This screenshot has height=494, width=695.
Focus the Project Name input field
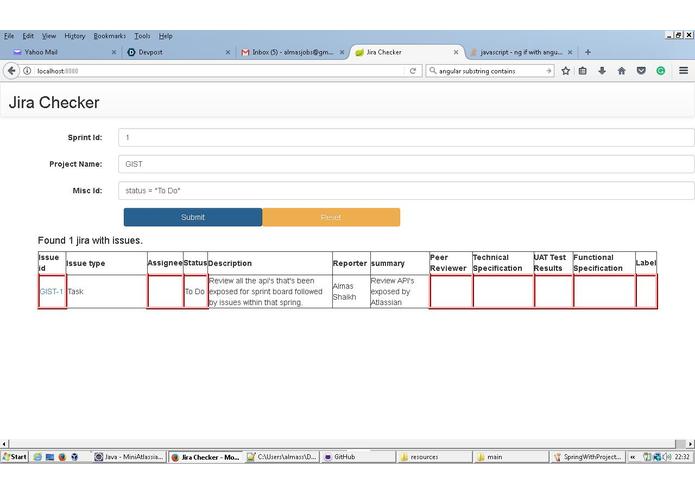[406, 164]
